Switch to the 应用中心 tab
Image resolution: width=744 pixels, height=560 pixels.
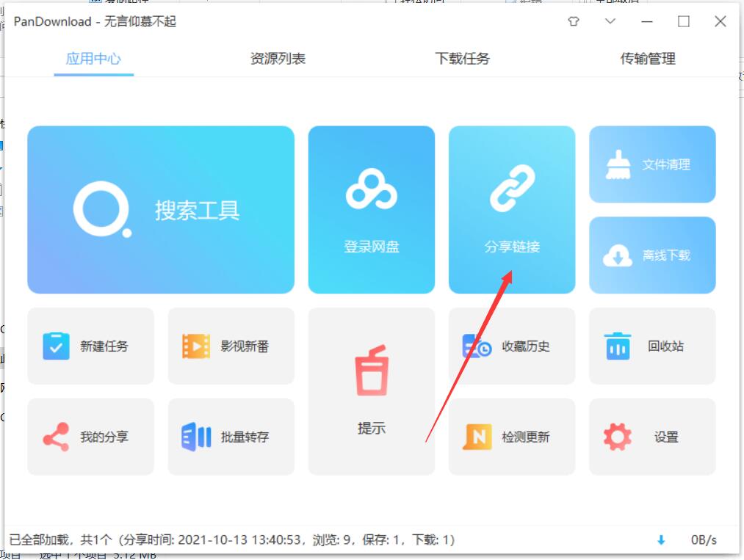[x=93, y=59]
